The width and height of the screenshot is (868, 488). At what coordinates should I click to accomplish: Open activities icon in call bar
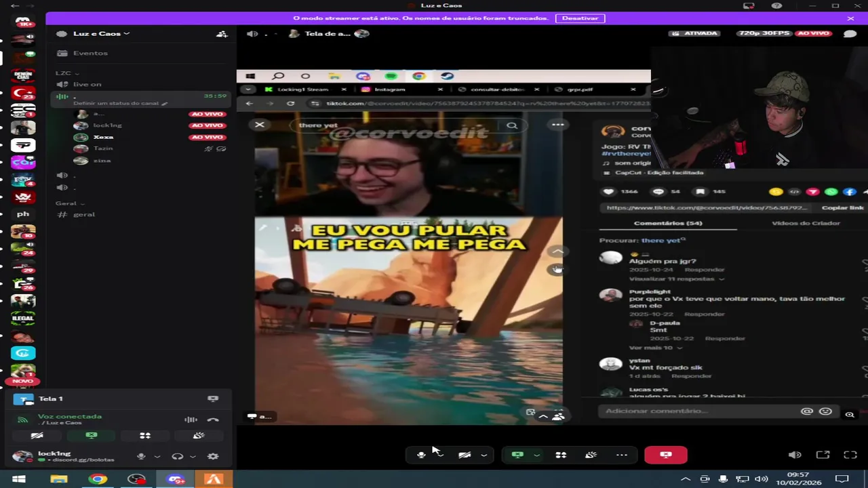coord(561,455)
